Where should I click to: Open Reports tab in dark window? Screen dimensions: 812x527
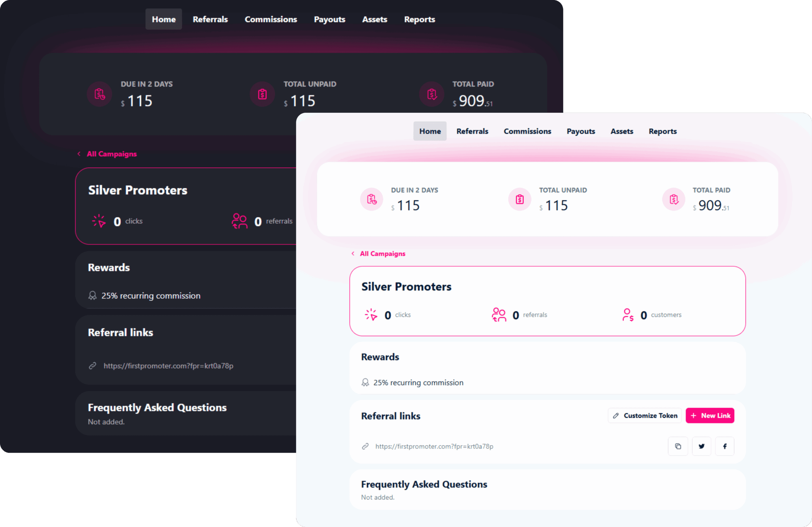[x=420, y=19]
